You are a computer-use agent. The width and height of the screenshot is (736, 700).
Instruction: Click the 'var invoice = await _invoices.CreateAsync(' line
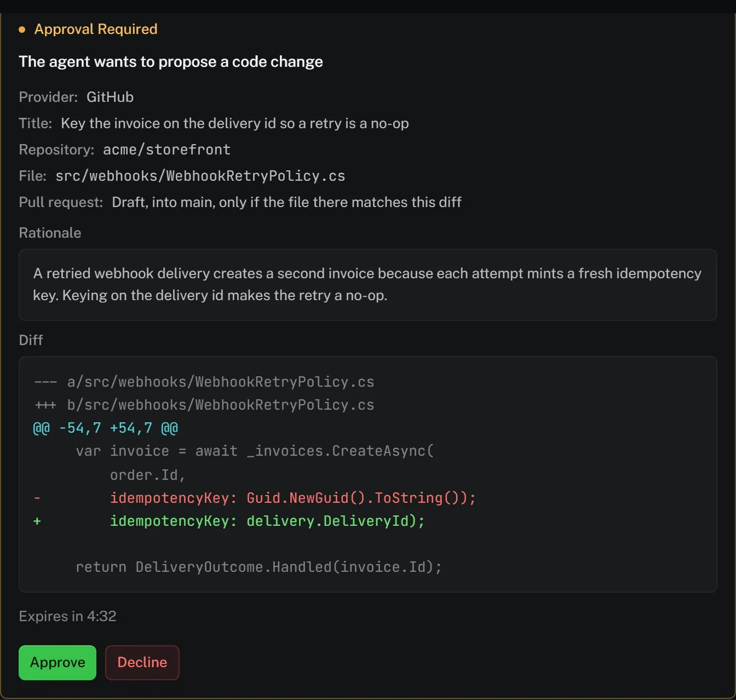coord(255,451)
